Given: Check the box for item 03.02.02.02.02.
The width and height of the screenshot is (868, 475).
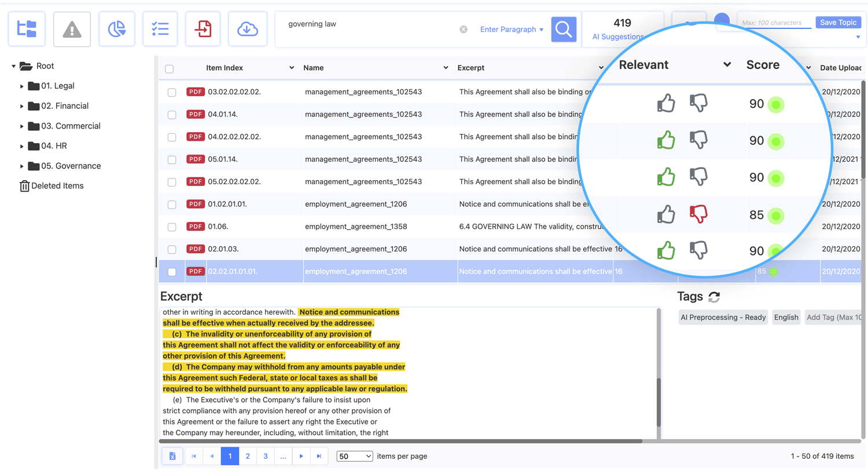Looking at the screenshot, I should click(x=172, y=92).
